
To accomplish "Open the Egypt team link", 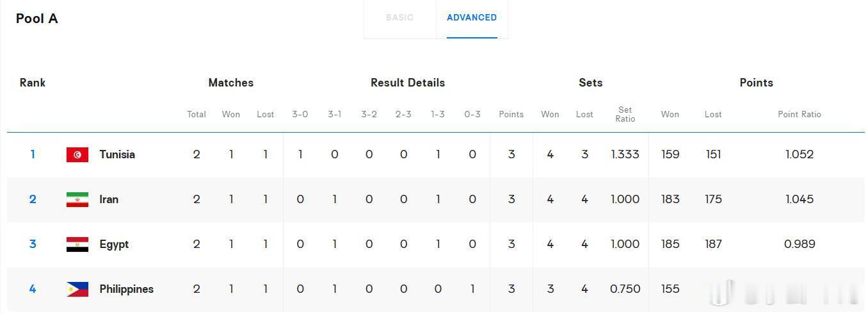I will (114, 244).
